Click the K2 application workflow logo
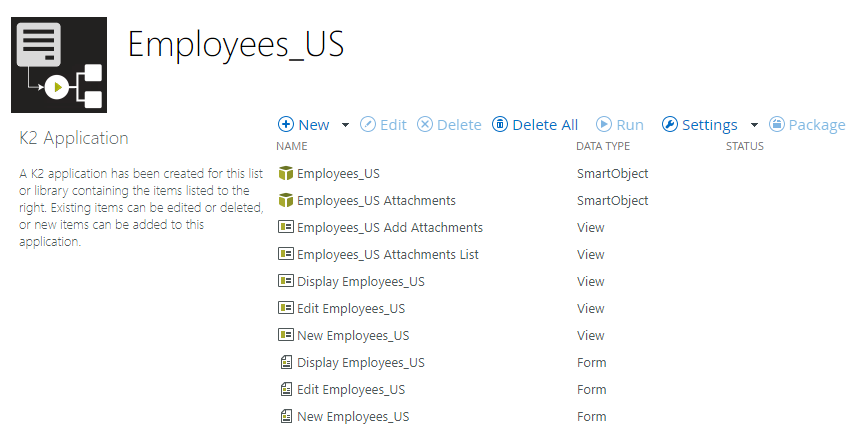 click(x=59, y=64)
